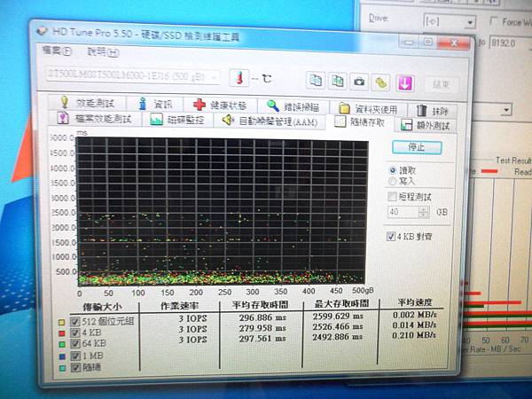Screen dimensions: 532x399
Task: Copy text results to clipboard icon
Action: click(316, 81)
